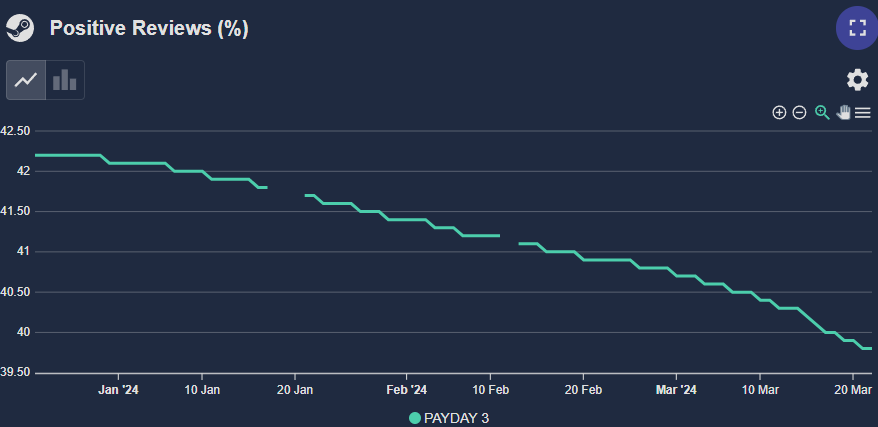The height and width of the screenshot is (427, 878).
Task: Click the 20 Feb axis label
Action: [x=583, y=390]
